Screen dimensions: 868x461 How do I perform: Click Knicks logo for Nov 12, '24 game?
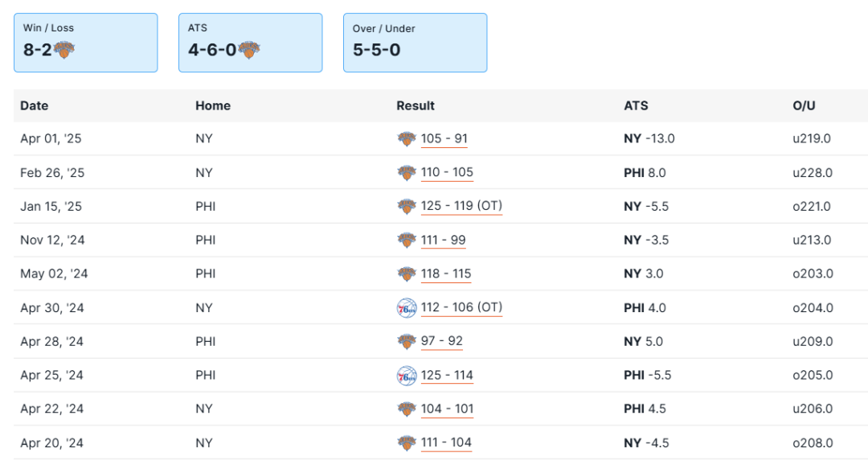coord(407,241)
